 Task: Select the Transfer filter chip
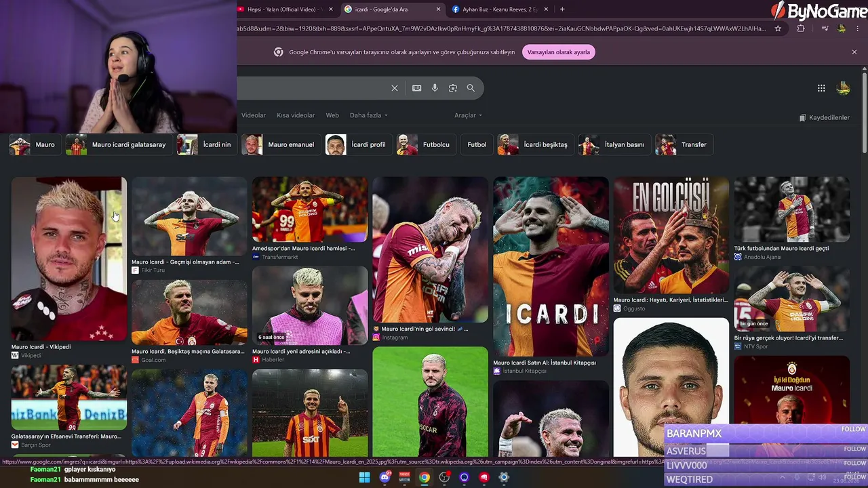tap(685, 144)
